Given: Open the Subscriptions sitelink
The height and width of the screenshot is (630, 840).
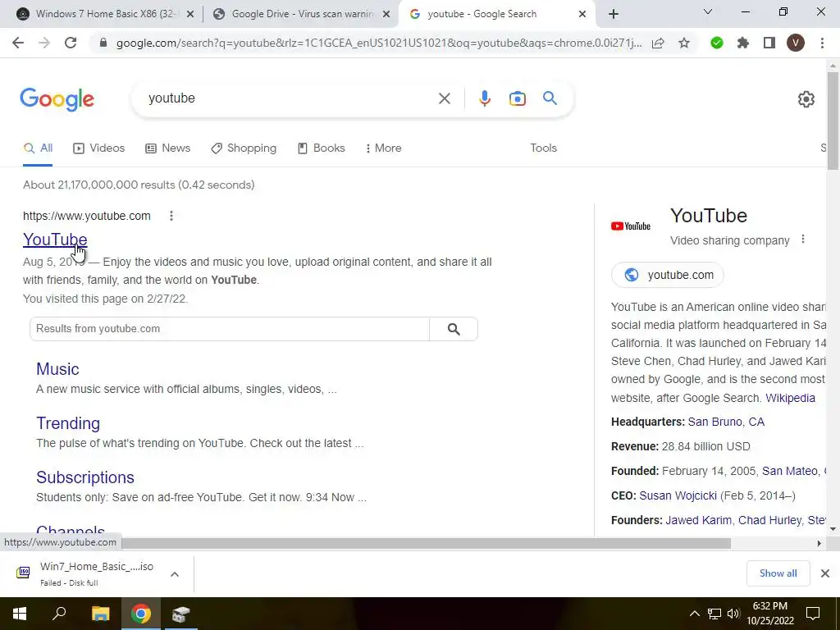Looking at the screenshot, I should tap(85, 477).
